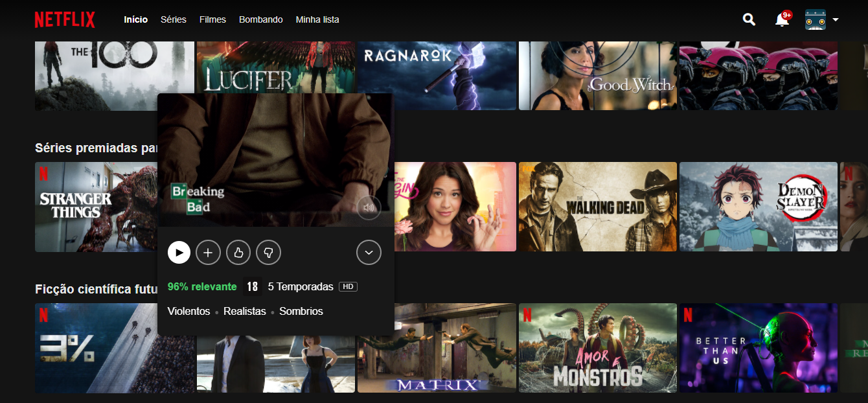Screen dimensions: 868x403
Task: Select the Realistas genre tag
Action: click(x=245, y=312)
